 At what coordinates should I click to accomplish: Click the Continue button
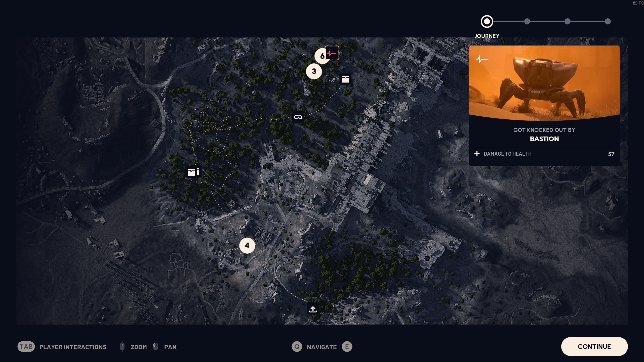click(x=594, y=346)
